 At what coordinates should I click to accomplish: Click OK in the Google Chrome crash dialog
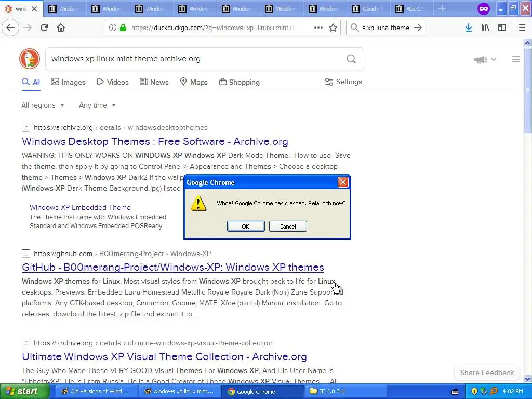(246, 227)
